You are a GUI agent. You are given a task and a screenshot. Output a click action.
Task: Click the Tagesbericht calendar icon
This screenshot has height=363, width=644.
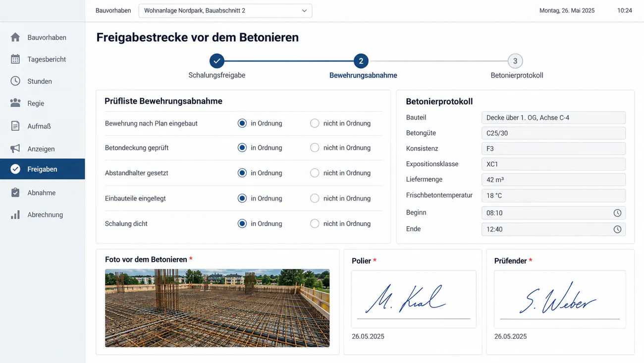pos(15,59)
